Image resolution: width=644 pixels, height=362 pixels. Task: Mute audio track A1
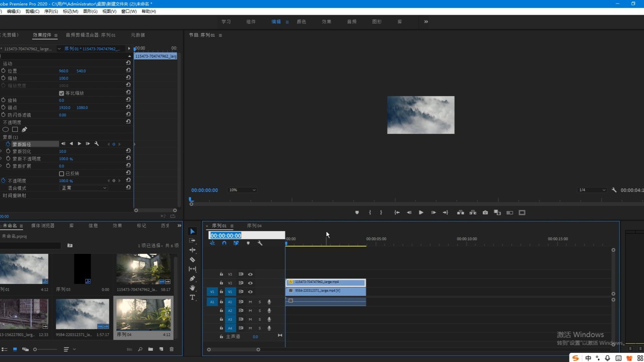click(250, 302)
